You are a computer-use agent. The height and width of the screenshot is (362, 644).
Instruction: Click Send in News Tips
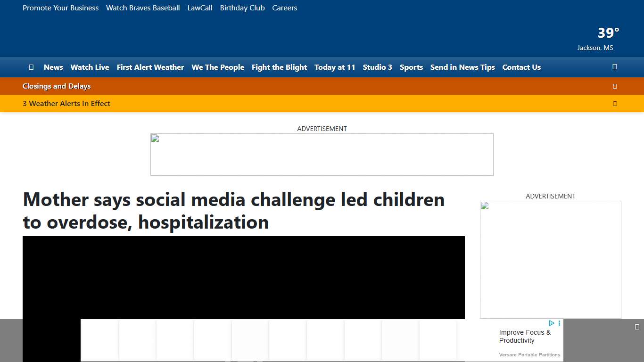click(462, 67)
